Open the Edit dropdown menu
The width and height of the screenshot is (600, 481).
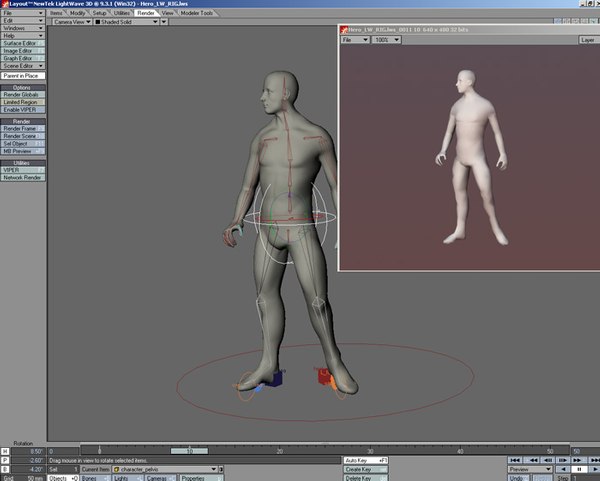[x=23, y=21]
